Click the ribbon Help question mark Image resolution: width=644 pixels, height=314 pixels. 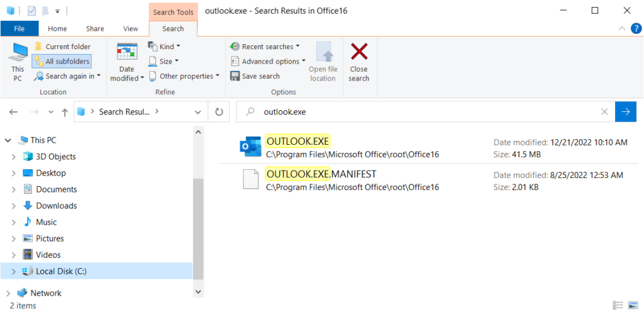pos(636,28)
